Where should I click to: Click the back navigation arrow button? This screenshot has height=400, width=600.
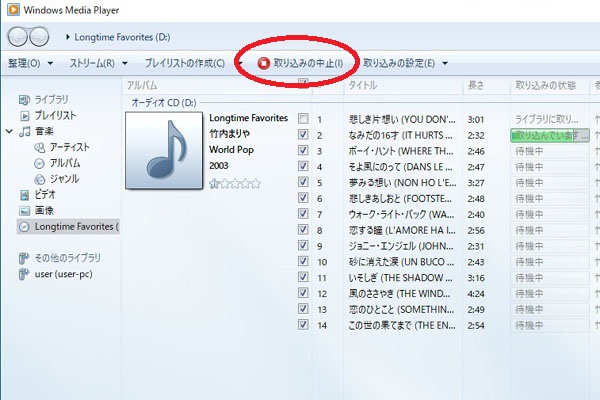(x=17, y=35)
